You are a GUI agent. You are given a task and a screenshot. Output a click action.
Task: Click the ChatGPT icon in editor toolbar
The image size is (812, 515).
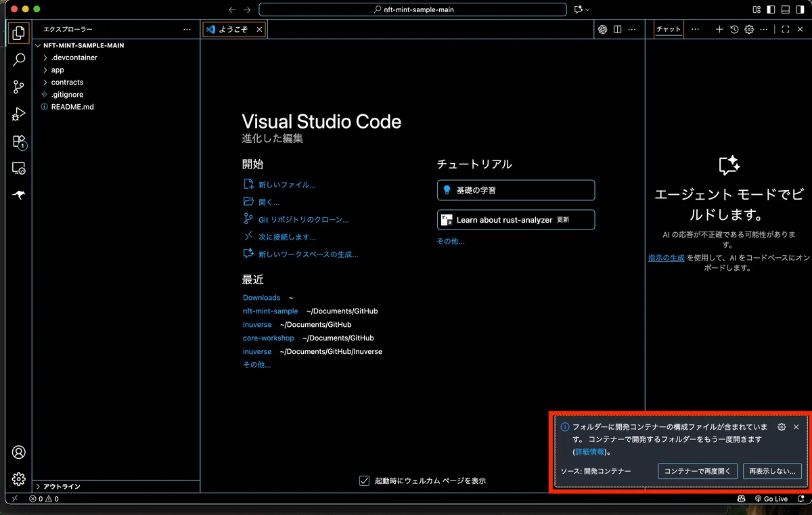click(602, 29)
